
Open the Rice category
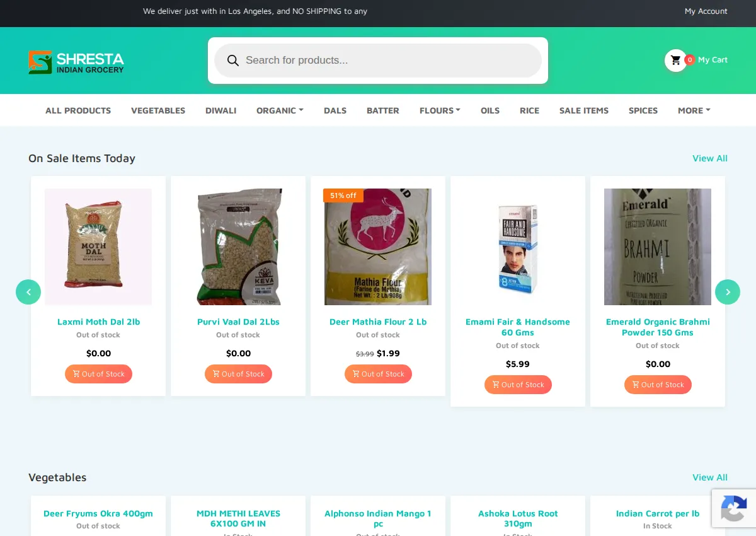point(529,110)
